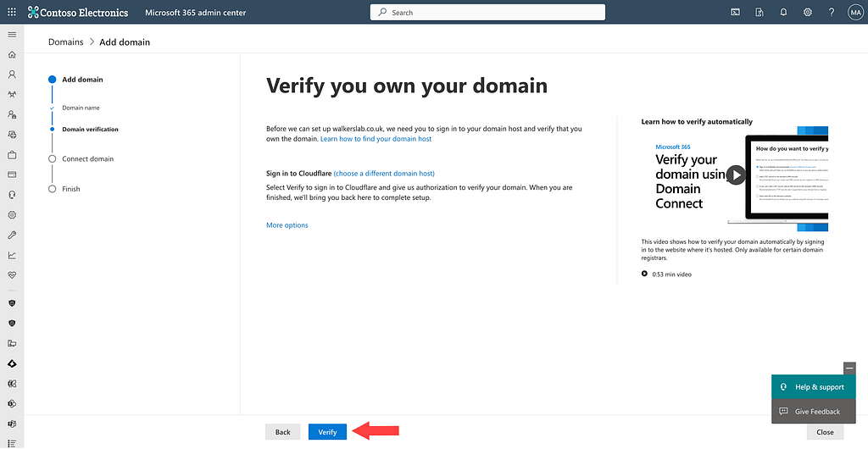Click into the Search box
868x449 pixels.
coord(487,13)
